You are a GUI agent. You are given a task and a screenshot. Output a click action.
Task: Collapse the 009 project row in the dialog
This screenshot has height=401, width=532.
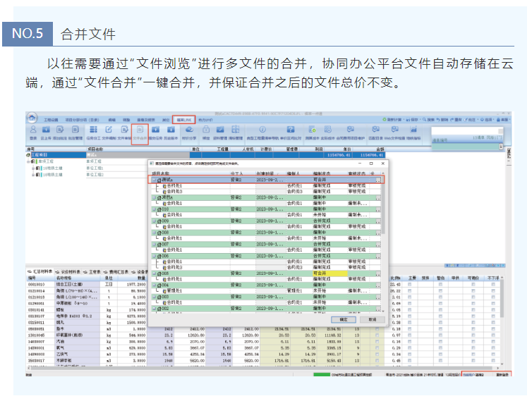coord(154,221)
